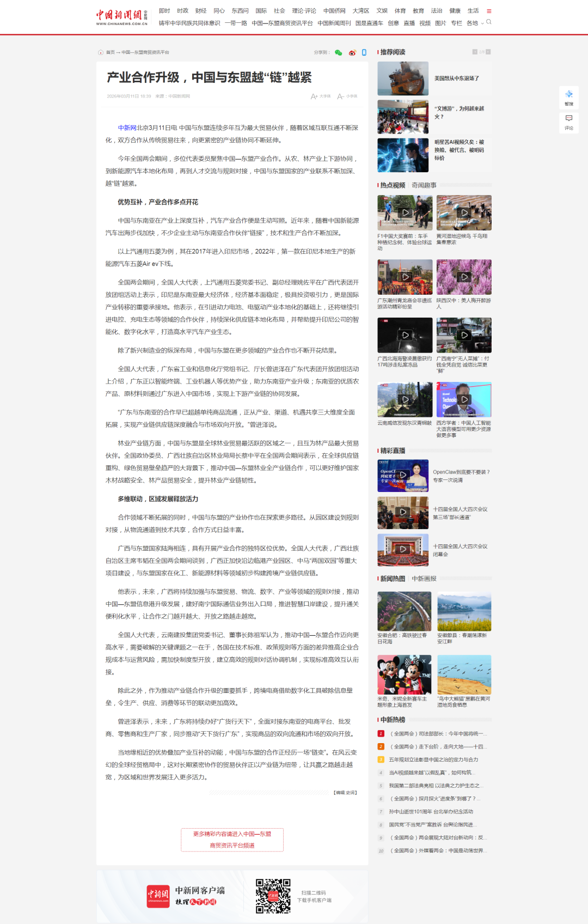The width and height of the screenshot is (588, 924).
Task: Switch to the 中新画报 tab
Action: tap(424, 579)
